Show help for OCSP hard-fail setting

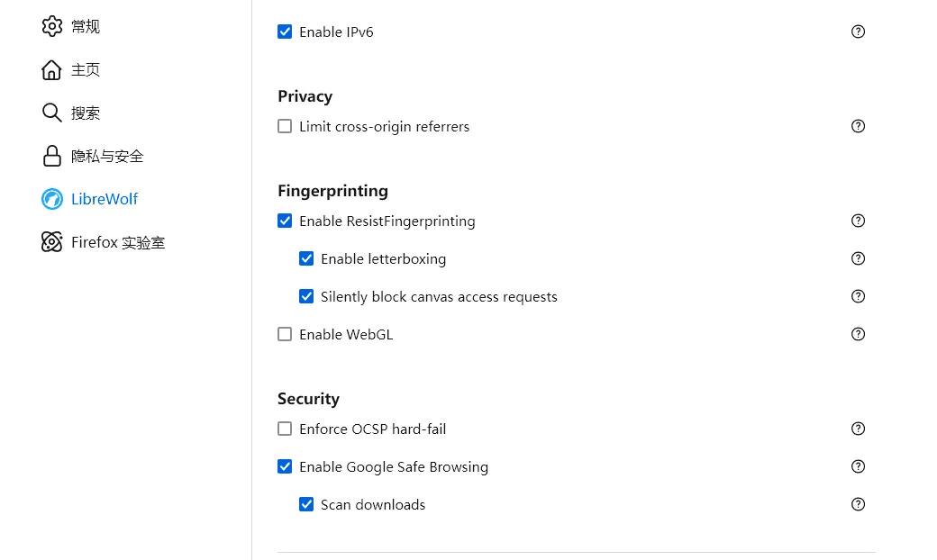(858, 429)
